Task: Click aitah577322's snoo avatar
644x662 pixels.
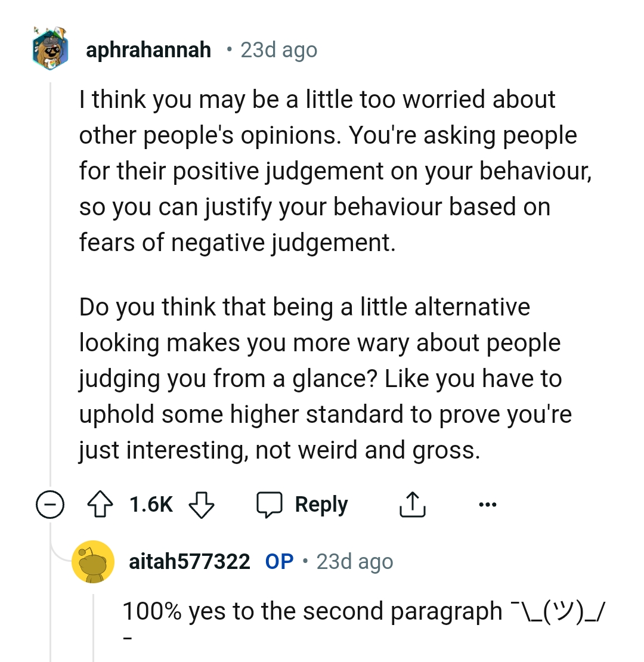Action: [94, 561]
